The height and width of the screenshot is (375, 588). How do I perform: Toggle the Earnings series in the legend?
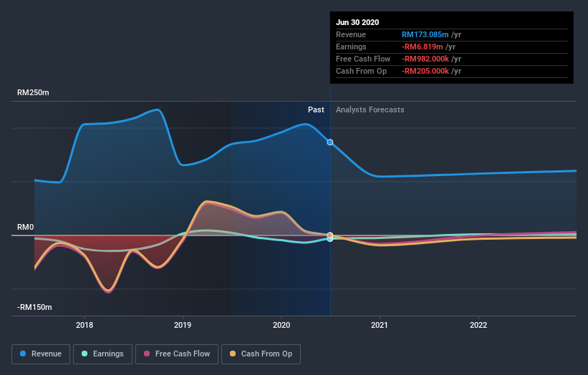[x=102, y=354]
